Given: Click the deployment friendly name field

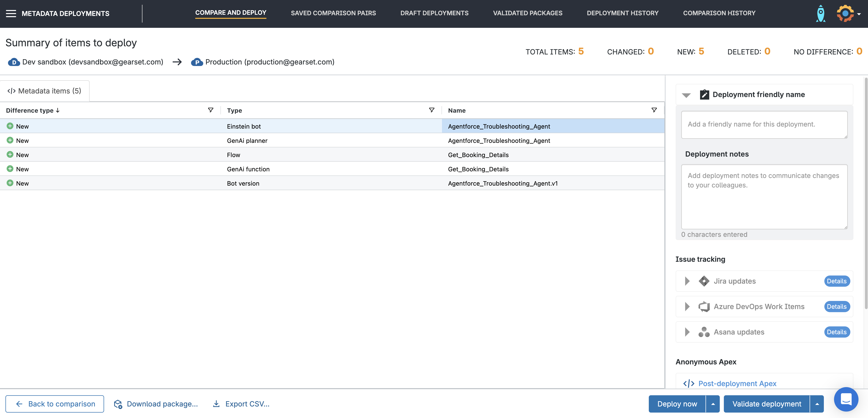Looking at the screenshot, I should [764, 125].
